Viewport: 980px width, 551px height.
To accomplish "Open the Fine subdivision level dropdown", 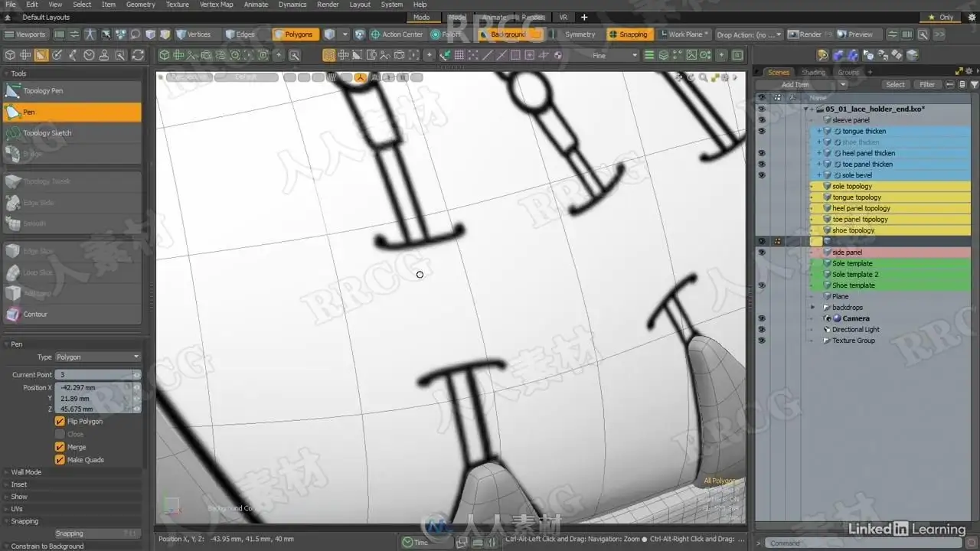I will (614, 55).
